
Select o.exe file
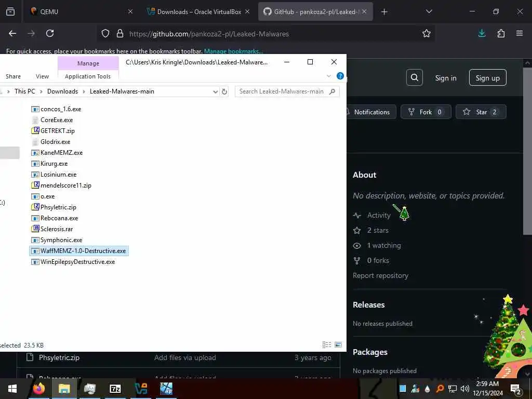[x=43, y=196]
